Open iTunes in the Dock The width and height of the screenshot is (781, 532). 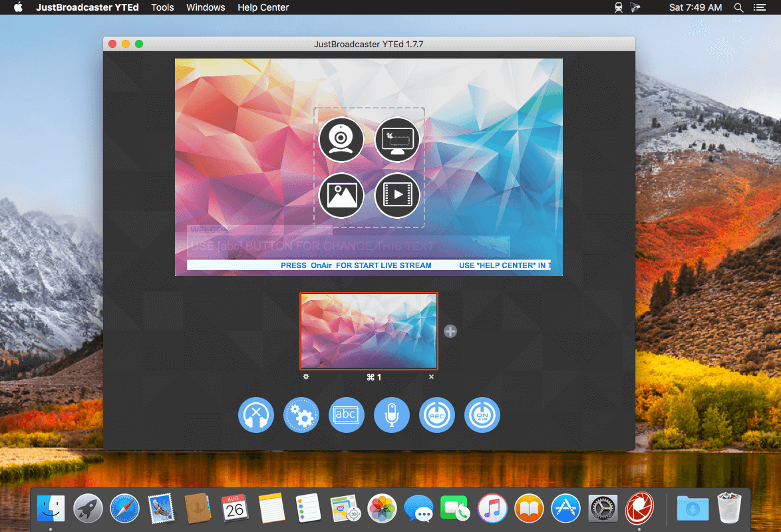(x=492, y=509)
